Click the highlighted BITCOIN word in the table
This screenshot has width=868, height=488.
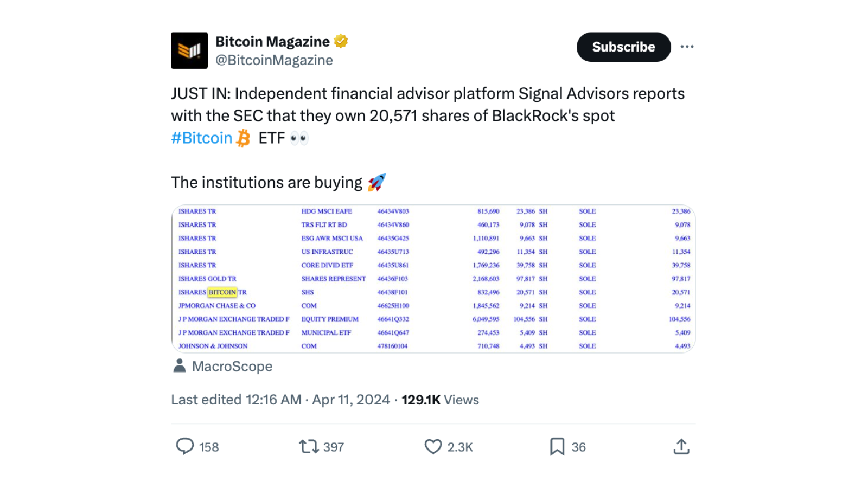coord(222,292)
